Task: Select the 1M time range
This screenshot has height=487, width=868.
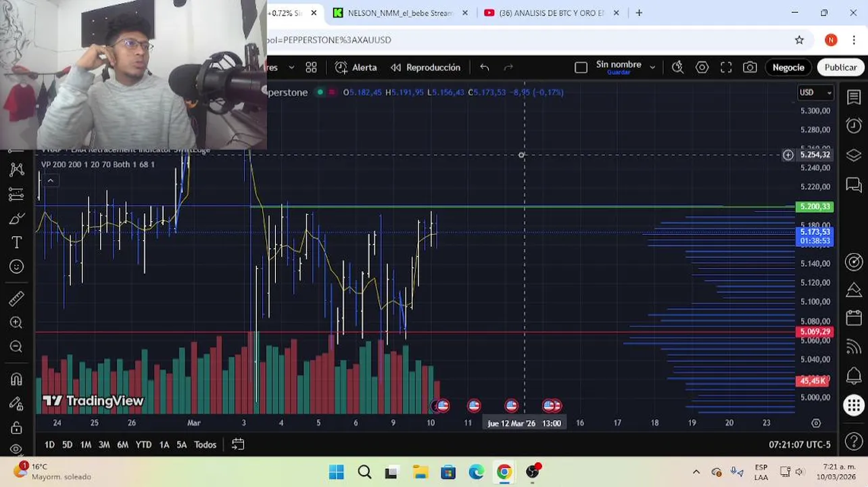Action: [85, 444]
